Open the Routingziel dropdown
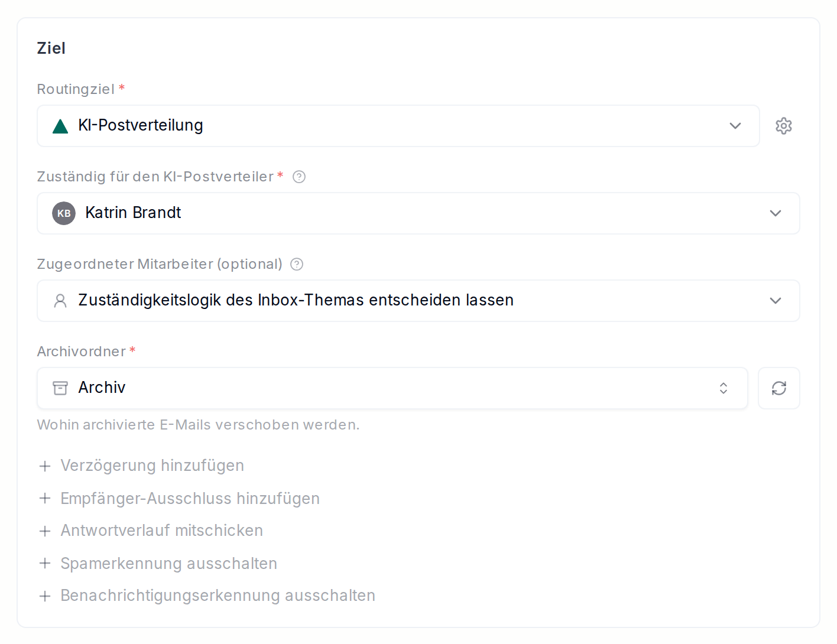Screen dimensions: 837x644 tap(398, 126)
